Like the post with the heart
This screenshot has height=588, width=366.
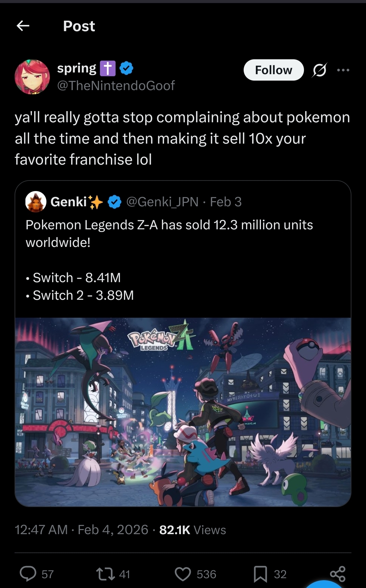(183, 574)
